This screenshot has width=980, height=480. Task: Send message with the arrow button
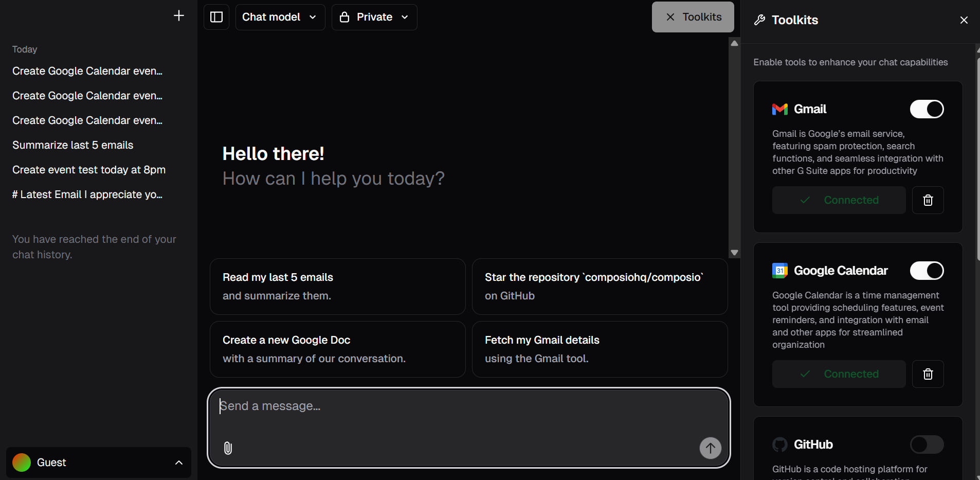710,448
